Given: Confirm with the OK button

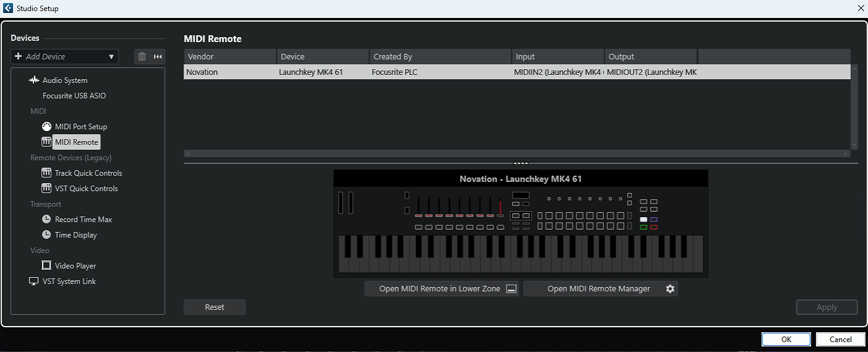Looking at the screenshot, I should tap(786, 339).
